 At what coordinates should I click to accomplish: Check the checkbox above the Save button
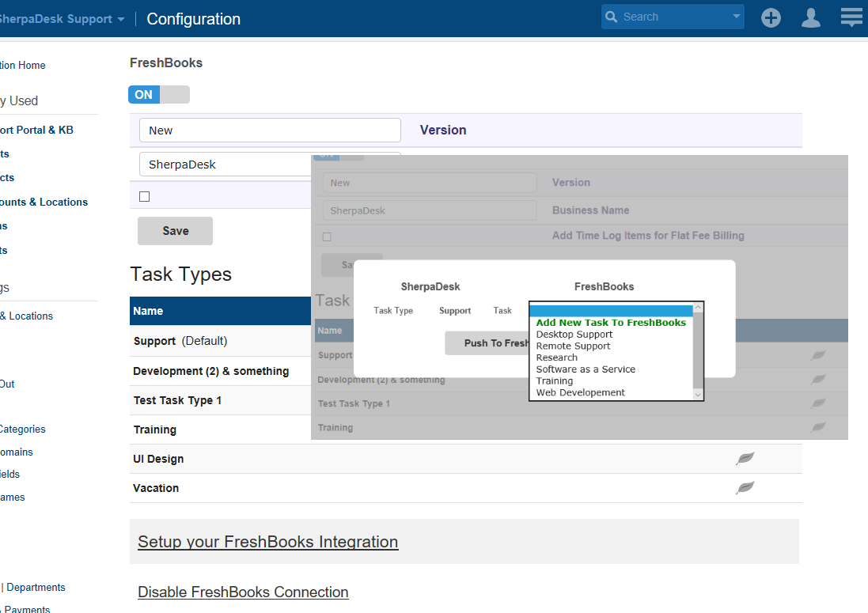pyautogui.click(x=144, y=196)
